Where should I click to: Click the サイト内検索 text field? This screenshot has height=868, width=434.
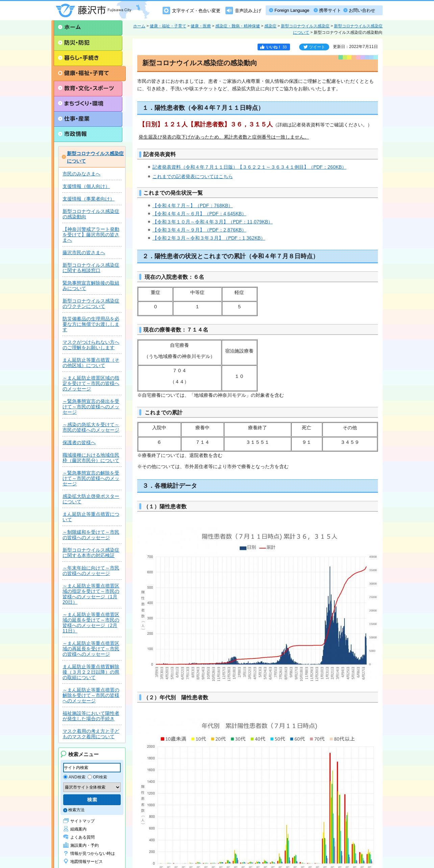click(x=92, y=768)
